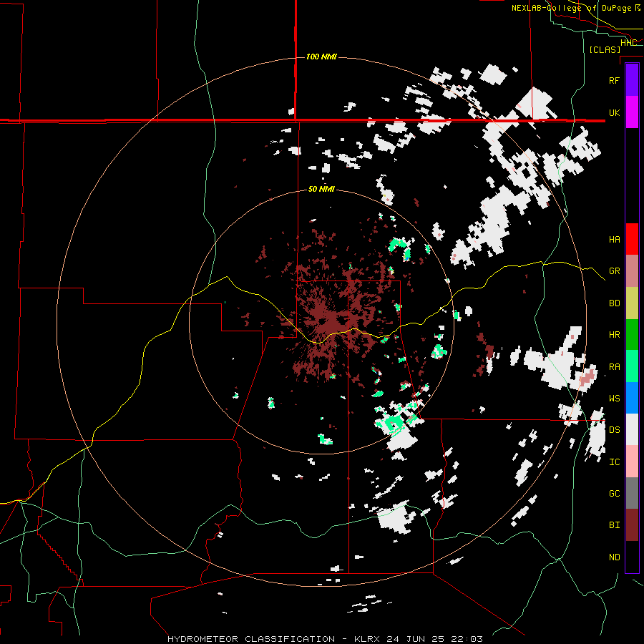Screen dimensions: 644x644
Task: Pick the mint green RA legend swatch
Action: 632,366
